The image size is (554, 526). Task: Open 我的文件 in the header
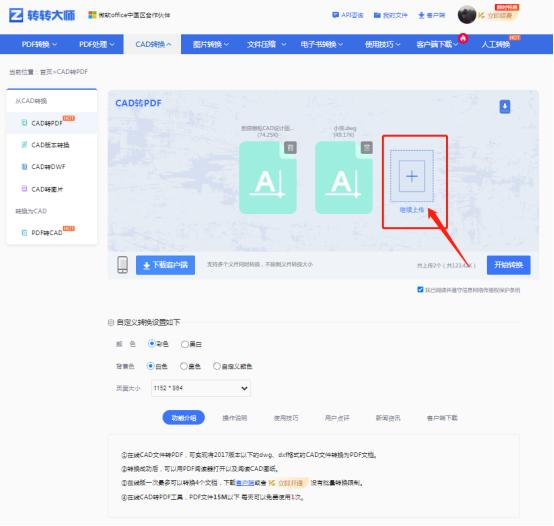point(391,15)
